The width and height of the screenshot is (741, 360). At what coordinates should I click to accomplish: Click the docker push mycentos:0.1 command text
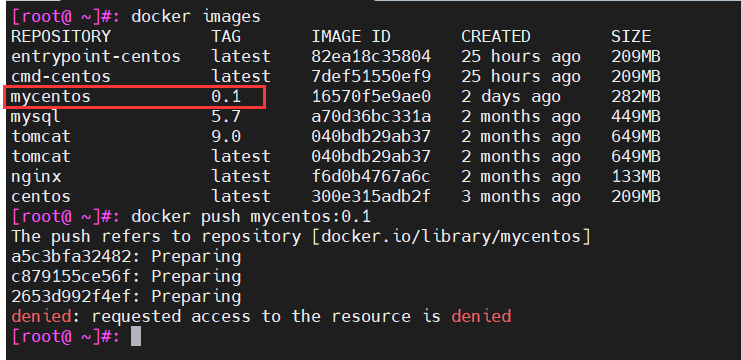[x=251, y=217]
